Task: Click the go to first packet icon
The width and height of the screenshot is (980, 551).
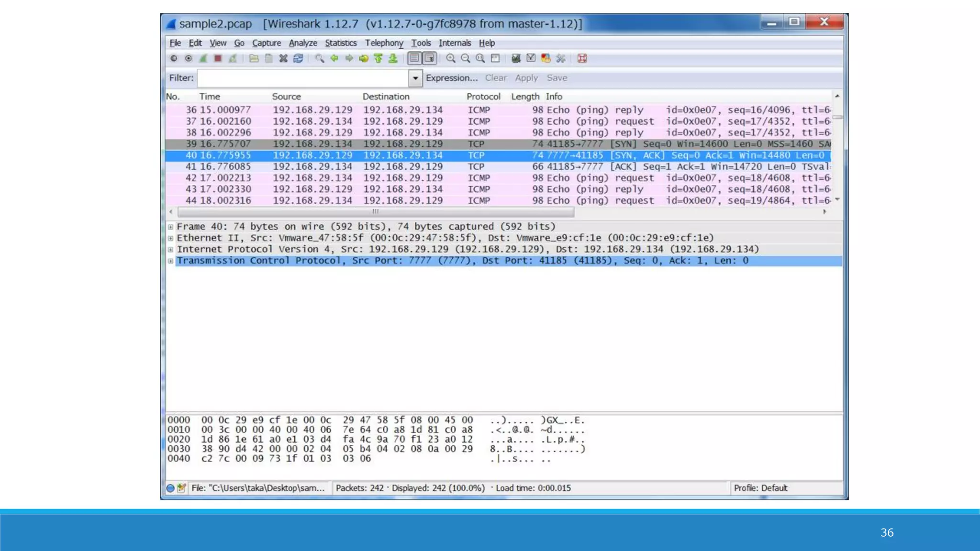Action: tap(378, 58)
